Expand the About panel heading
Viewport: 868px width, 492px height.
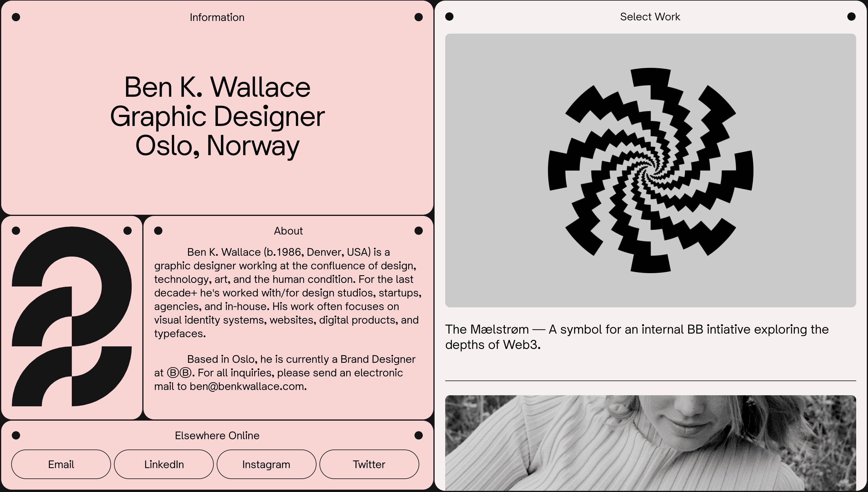click(288, 230)
